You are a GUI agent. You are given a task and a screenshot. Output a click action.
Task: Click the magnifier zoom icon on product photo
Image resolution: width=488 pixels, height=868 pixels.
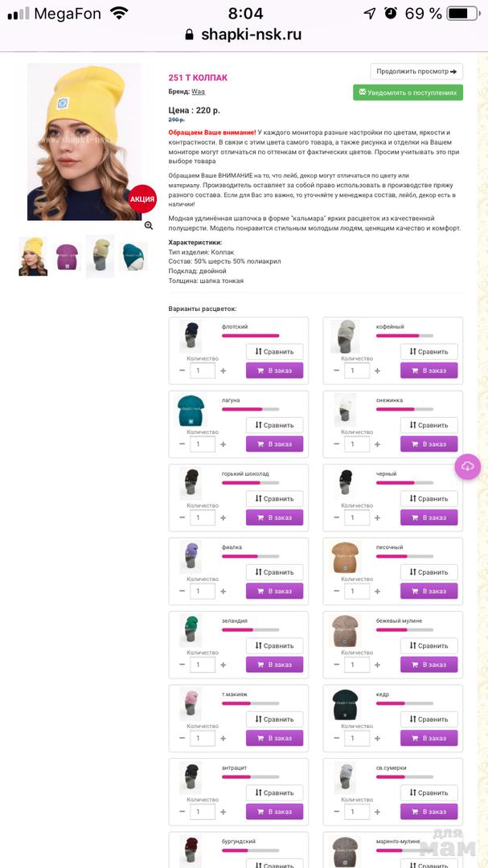point(149,226)
